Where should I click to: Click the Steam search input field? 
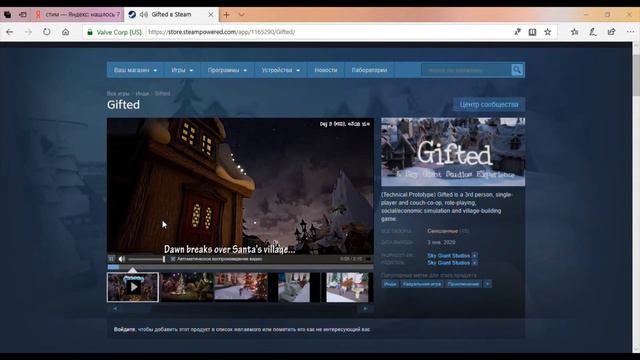(466, 70)
